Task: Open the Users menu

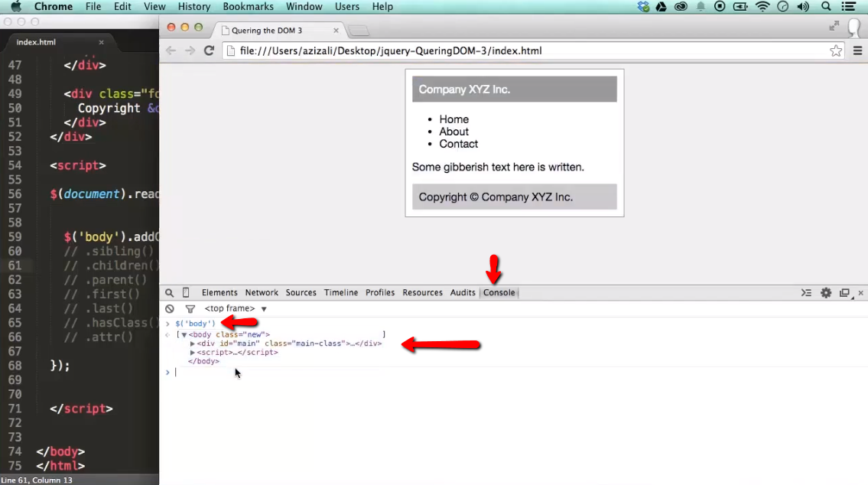Action: [x=347, y=7]
